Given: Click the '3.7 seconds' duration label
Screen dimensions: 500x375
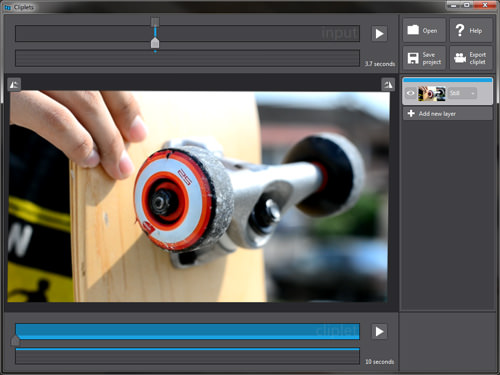Looking at the screenshot, I should (380, 64).
